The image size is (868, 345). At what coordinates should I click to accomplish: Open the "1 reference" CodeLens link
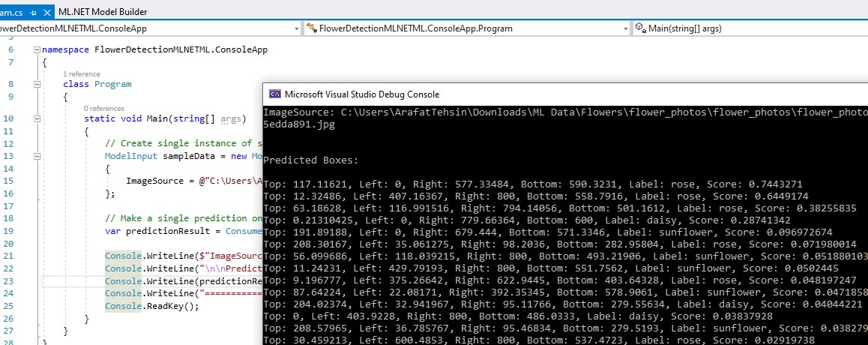[82, 74]
